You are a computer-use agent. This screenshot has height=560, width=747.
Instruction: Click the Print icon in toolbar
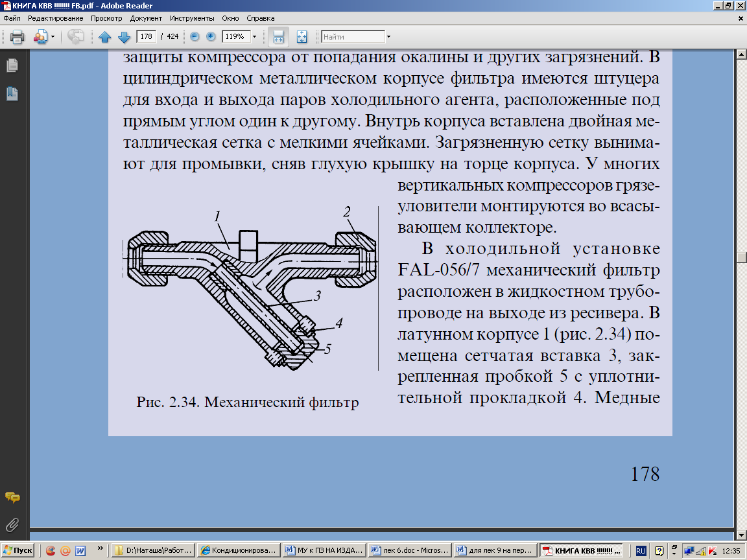click(x=17, y=37)
